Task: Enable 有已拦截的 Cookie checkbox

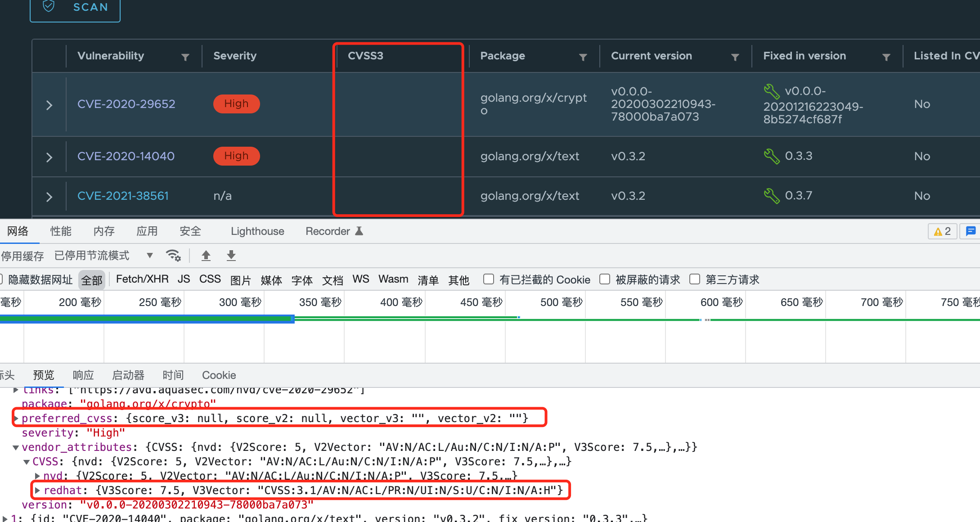Action: (x=488, y=279)
